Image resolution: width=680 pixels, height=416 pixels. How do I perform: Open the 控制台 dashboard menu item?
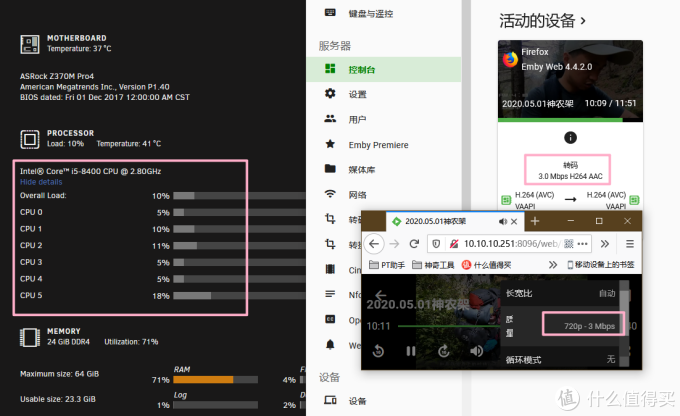(x=383, y=69)
